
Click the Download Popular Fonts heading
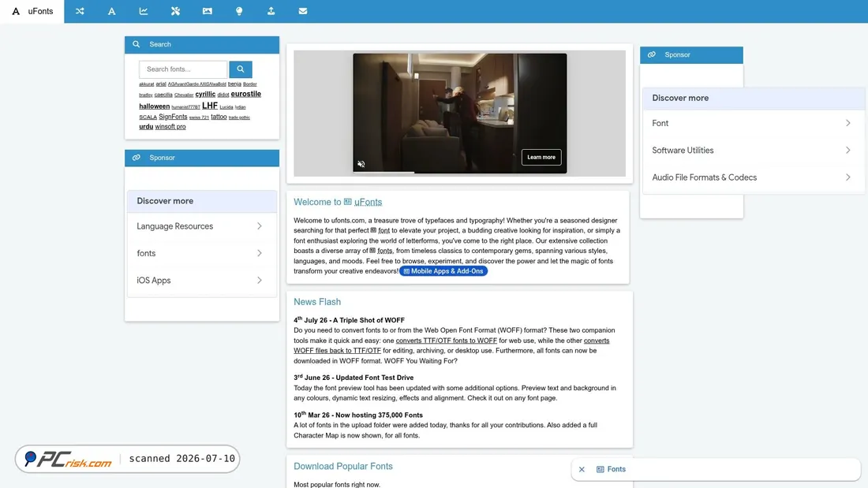click(343, 467)
